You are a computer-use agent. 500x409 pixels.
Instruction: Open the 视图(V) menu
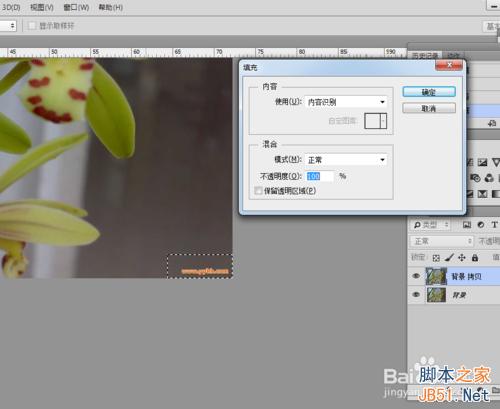tap(42, 7)
